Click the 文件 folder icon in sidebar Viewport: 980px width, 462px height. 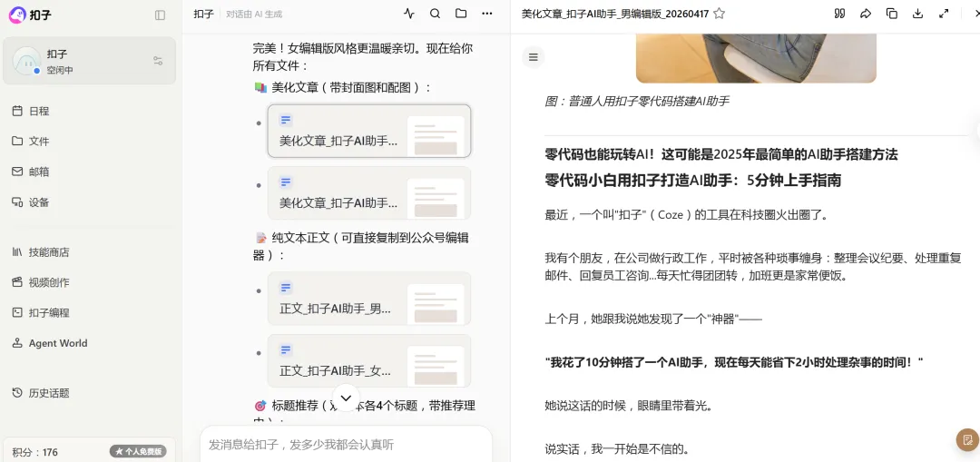click(x=17, y=141)
